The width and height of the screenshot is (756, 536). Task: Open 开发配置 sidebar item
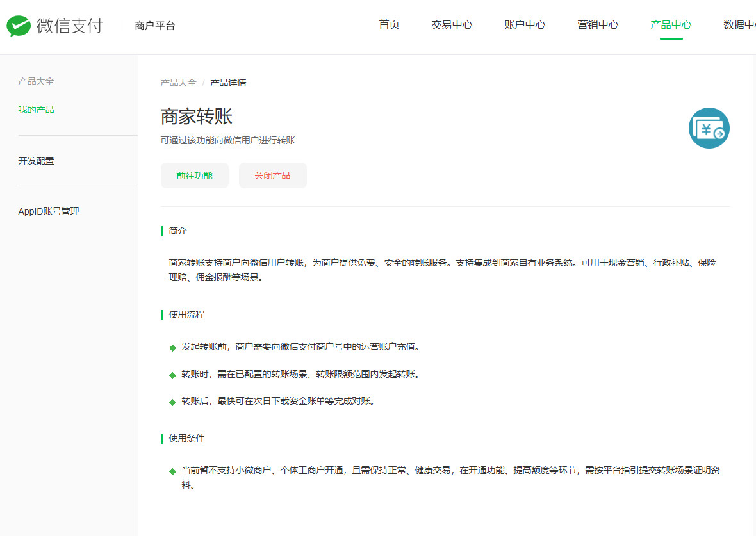36,161
